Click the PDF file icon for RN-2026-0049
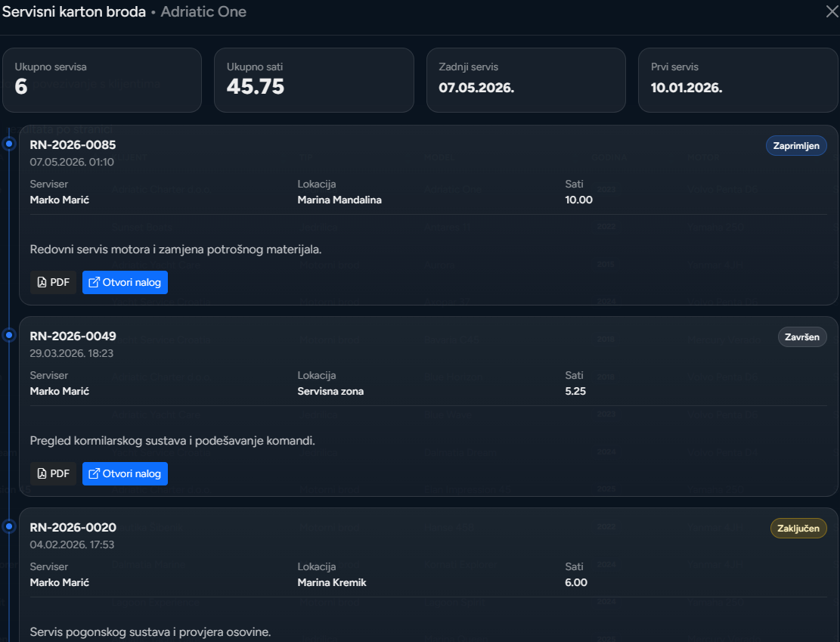The width and height of the screenshot is (840, 642). tap(42, 473)
